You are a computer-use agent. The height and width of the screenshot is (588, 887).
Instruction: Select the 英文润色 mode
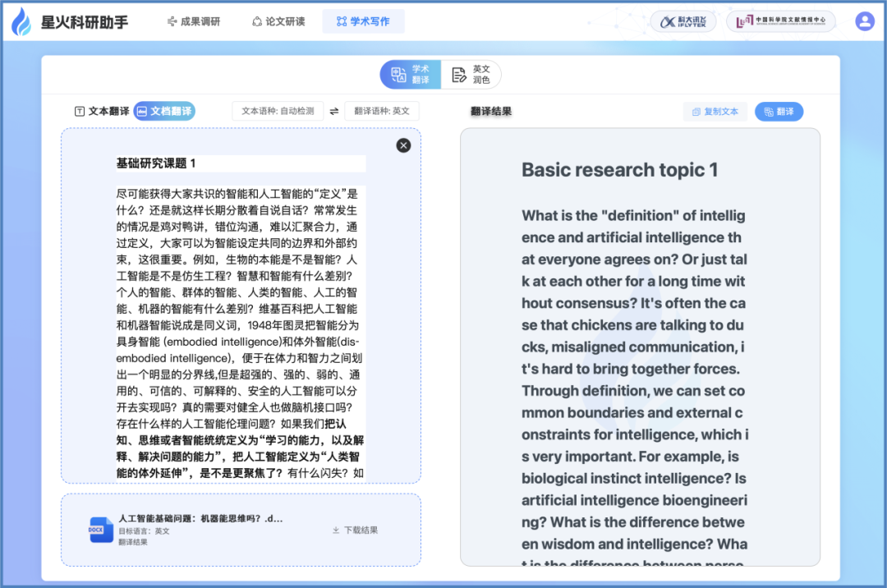471,75
